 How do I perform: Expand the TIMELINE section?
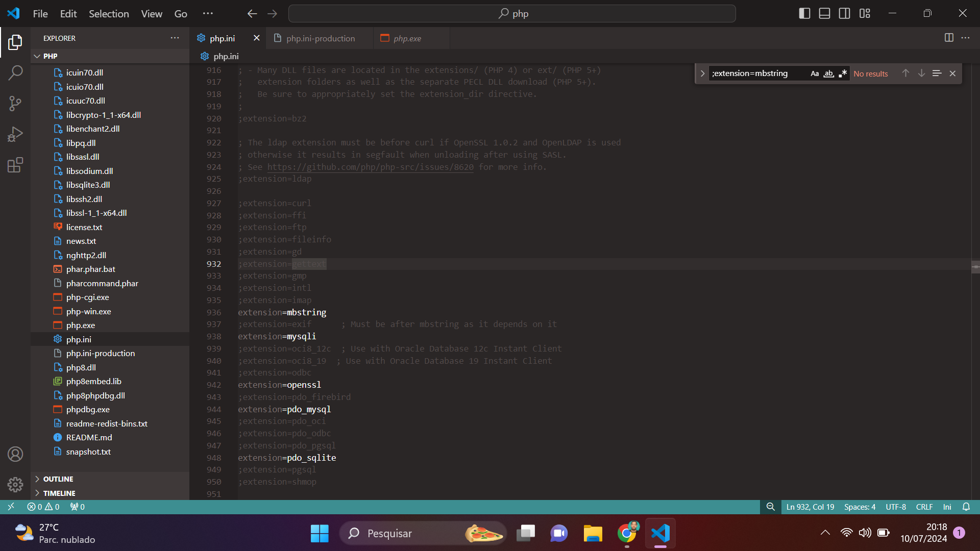click(110, 493)
